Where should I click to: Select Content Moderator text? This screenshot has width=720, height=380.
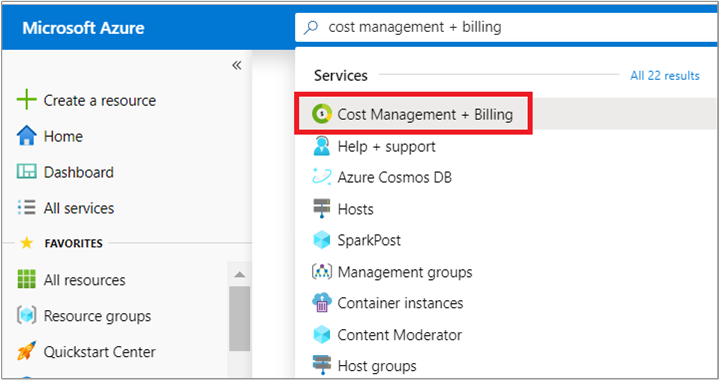pyautogui.click(x=399, y=335)
